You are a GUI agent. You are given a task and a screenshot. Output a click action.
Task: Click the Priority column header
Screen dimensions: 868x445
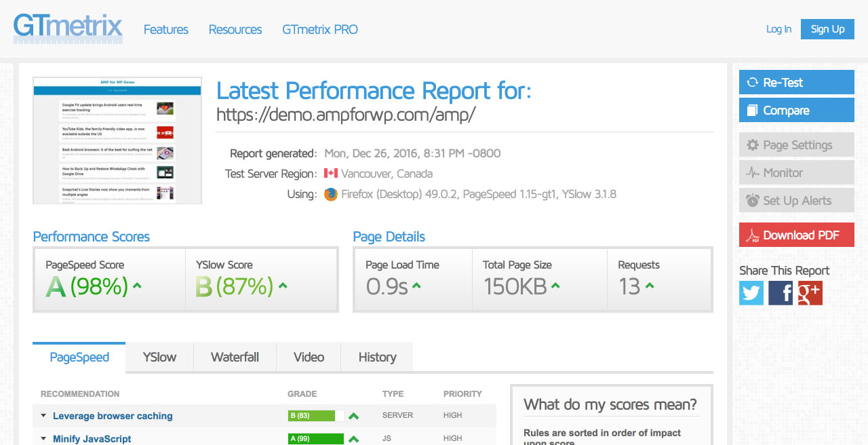(462, 394)
